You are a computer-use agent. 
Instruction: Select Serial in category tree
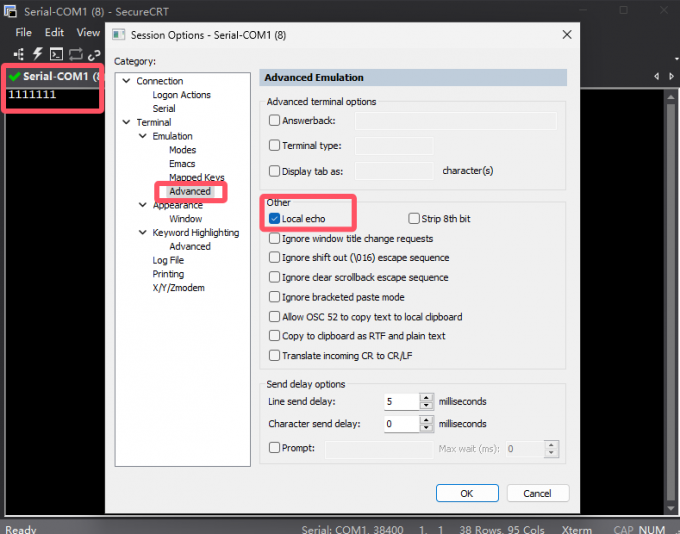(x=164, y=108)
